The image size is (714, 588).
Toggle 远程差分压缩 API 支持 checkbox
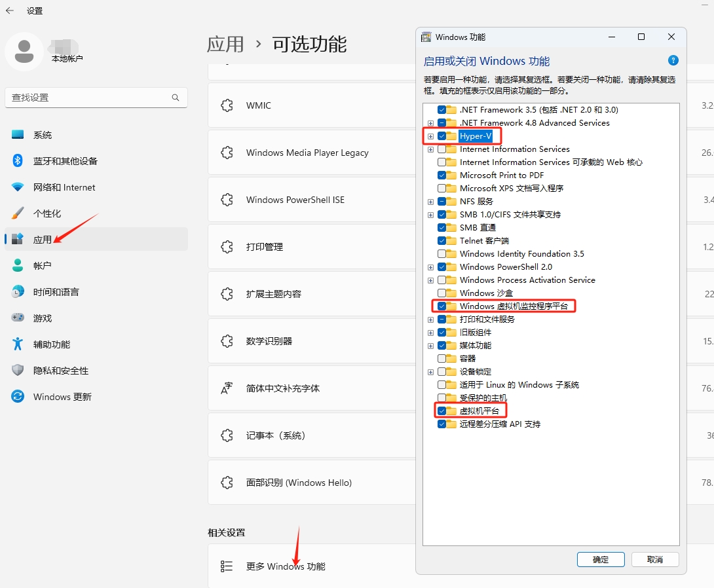tap(442, 424)
